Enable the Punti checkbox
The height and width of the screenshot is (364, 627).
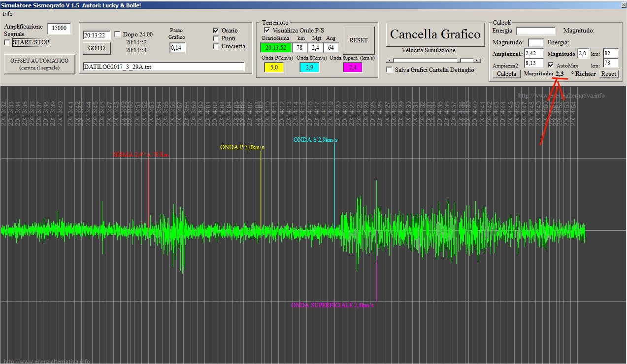click(216, 38)
